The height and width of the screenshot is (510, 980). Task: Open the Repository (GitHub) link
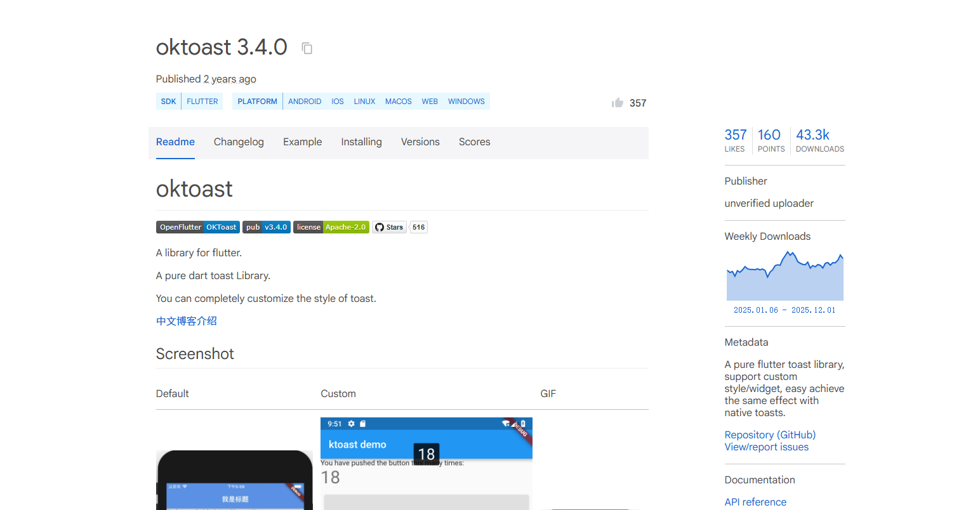[x=770, y=435]
